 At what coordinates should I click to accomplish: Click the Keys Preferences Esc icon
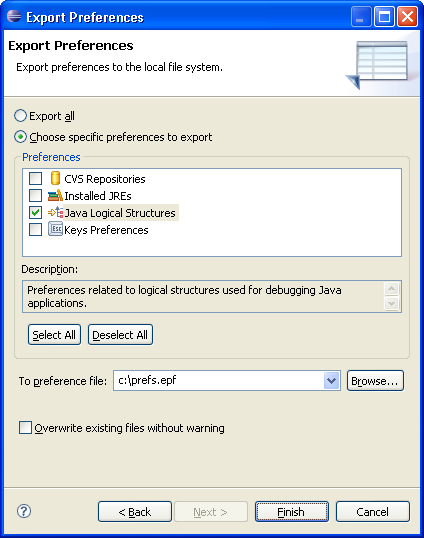55,229
